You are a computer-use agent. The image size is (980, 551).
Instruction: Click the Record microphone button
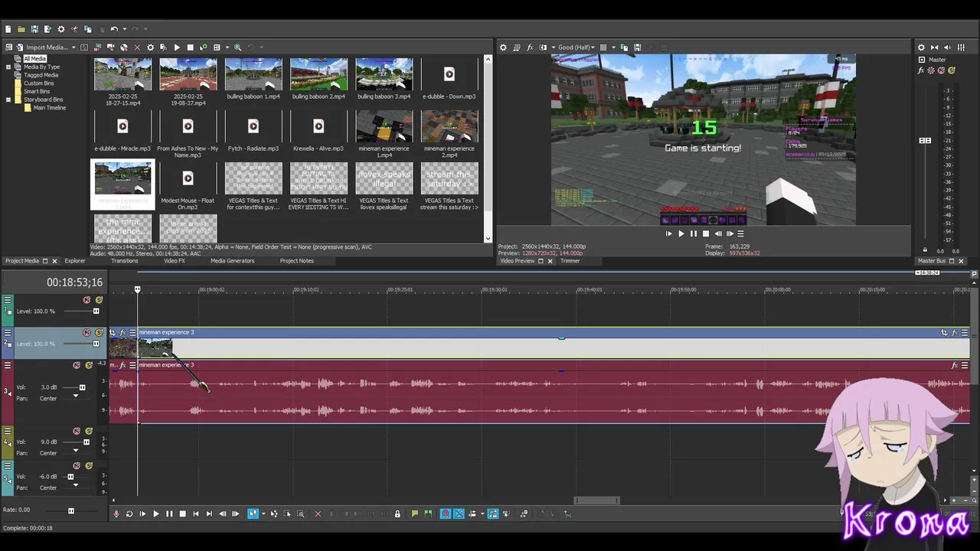pos(116,514)
